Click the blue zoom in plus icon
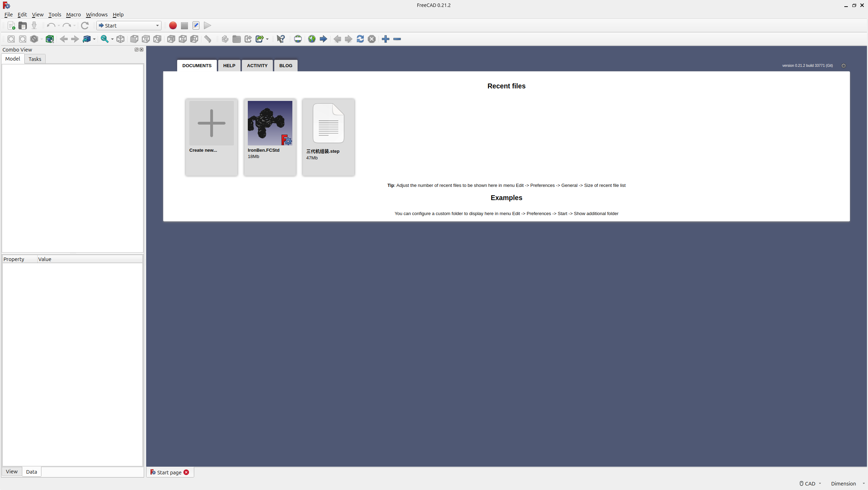868x490 pixels. click(x=385, y=39)
